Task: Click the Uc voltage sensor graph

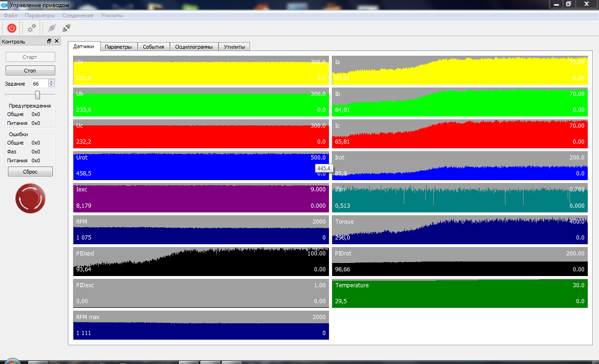Action: [x=201, y=134]
